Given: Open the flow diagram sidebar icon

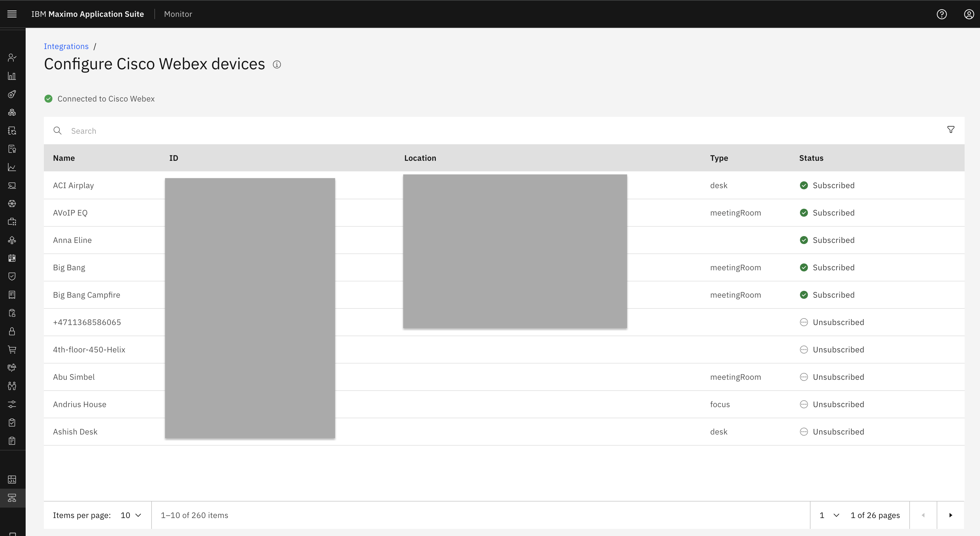Looking at the screenshot, I should pyautogui.click(x=12, y=240).
